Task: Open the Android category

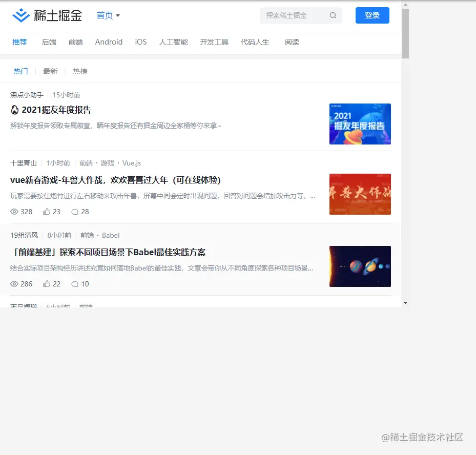Action: pyautogui.click(x=109, y=42)
